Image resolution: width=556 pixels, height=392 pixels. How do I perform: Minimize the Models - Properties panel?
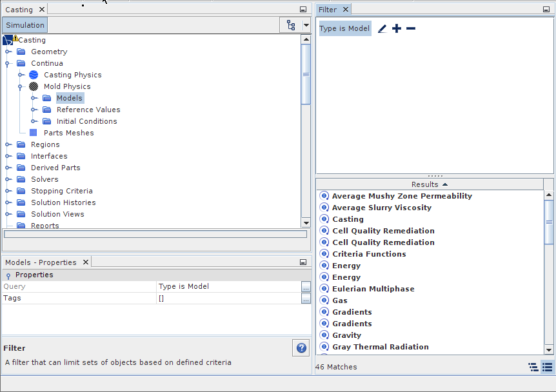click(303, 262)
